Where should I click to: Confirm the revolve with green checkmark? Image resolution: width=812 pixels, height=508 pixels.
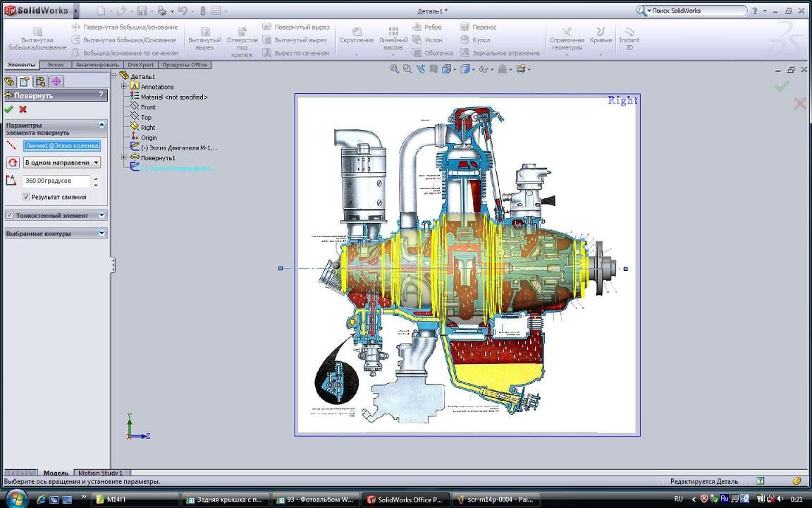coord(8,109)
